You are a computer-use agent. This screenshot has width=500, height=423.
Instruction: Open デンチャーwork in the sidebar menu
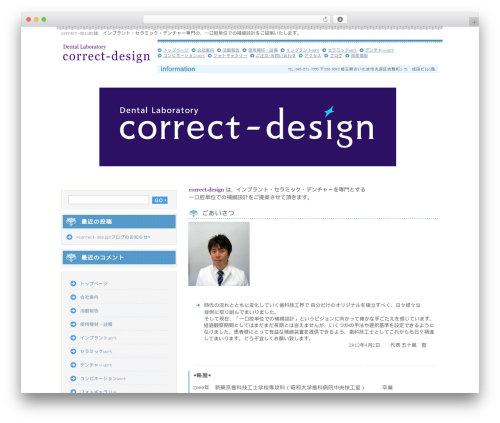tap(96, 365)
